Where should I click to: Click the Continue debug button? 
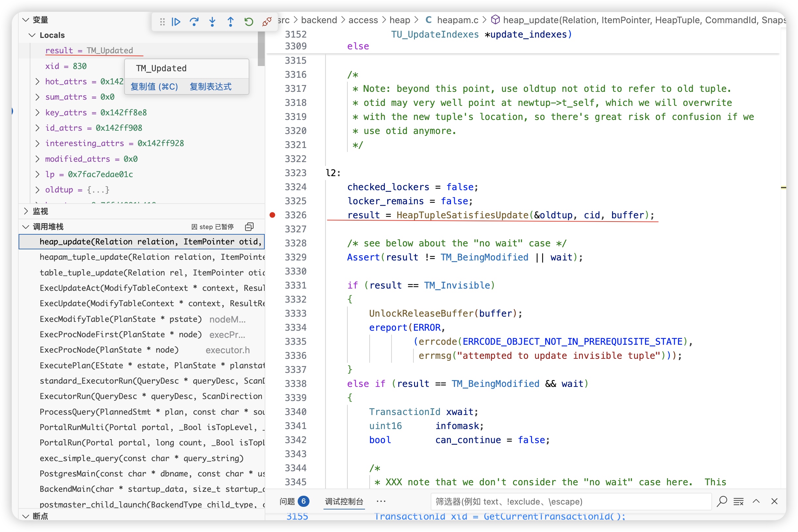click(x=176, y=22)
